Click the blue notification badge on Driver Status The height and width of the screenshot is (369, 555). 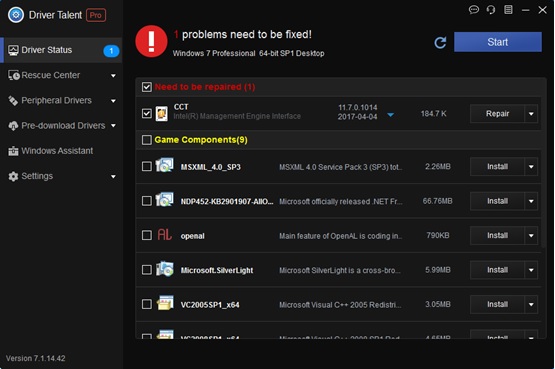pyautogui.click(x=111, y=51)
